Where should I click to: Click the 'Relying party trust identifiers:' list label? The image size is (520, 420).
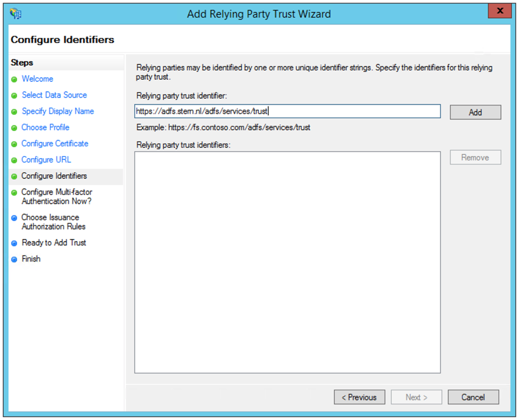click(184, 145)
